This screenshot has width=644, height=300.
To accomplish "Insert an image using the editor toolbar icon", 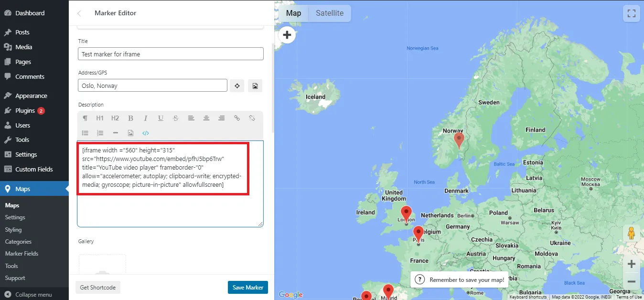I will click(x=130, y=133).
